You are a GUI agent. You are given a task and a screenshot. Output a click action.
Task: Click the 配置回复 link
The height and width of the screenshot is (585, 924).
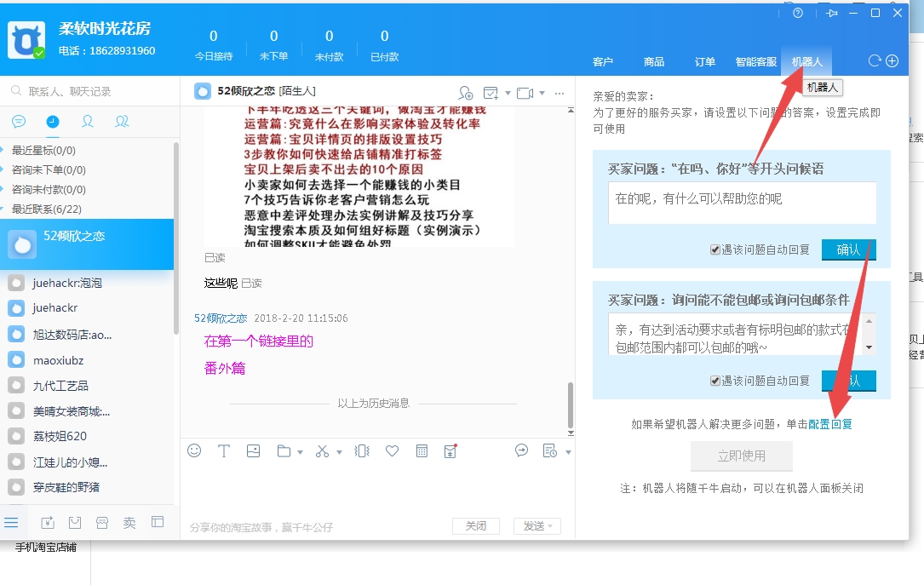[829, 424]
